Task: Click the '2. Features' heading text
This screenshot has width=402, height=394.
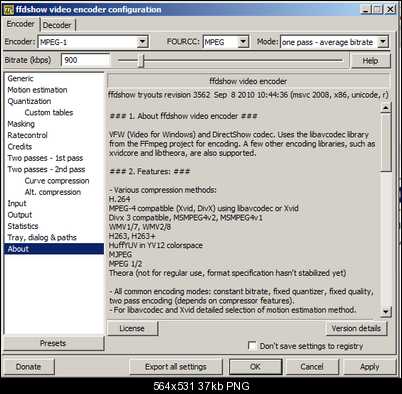Action: click(x=150, y=171)
